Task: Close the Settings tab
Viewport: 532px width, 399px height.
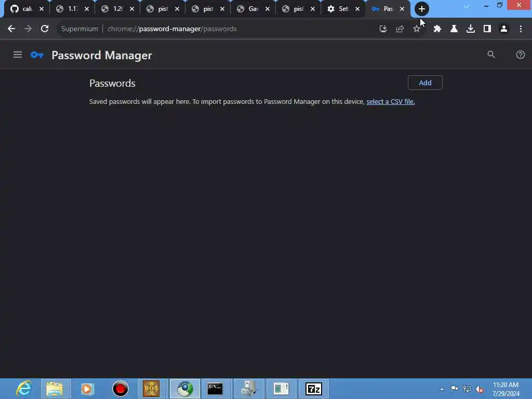Action: click(x=357, y=9)
